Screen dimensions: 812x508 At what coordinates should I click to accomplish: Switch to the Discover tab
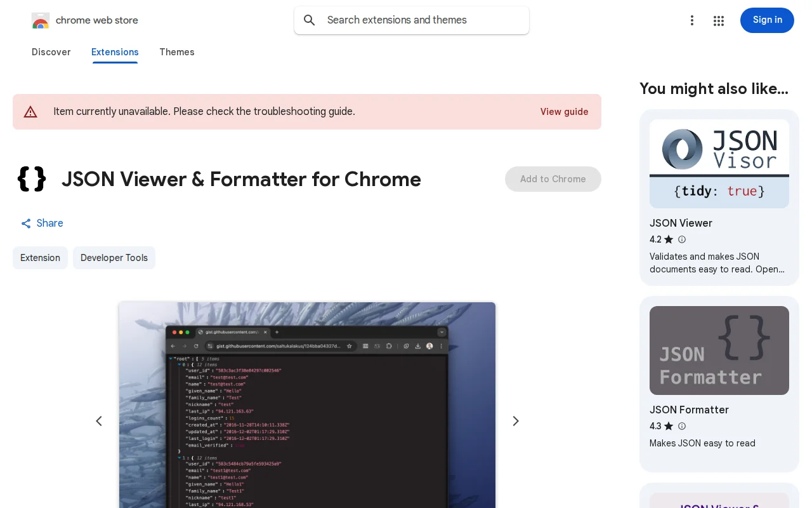(51, 52)
